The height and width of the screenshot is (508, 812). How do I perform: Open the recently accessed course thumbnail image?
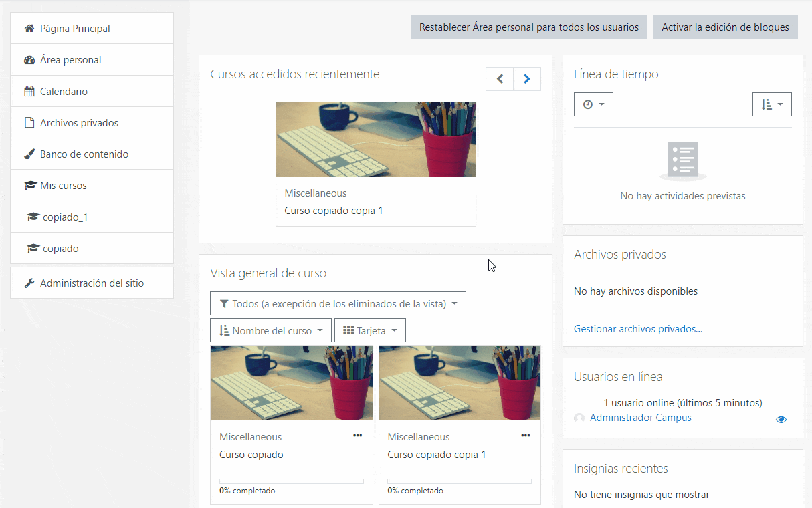click(375, 140)
